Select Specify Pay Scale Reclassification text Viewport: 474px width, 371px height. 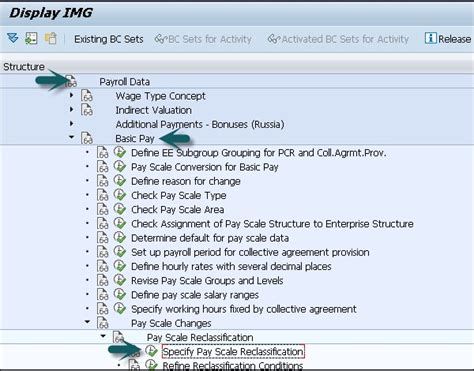[233, 351]
